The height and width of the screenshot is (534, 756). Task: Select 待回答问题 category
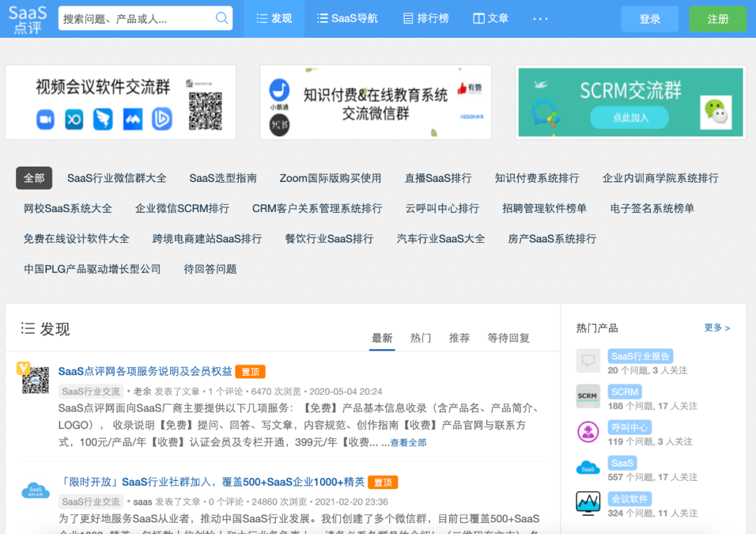click(210, 269)
